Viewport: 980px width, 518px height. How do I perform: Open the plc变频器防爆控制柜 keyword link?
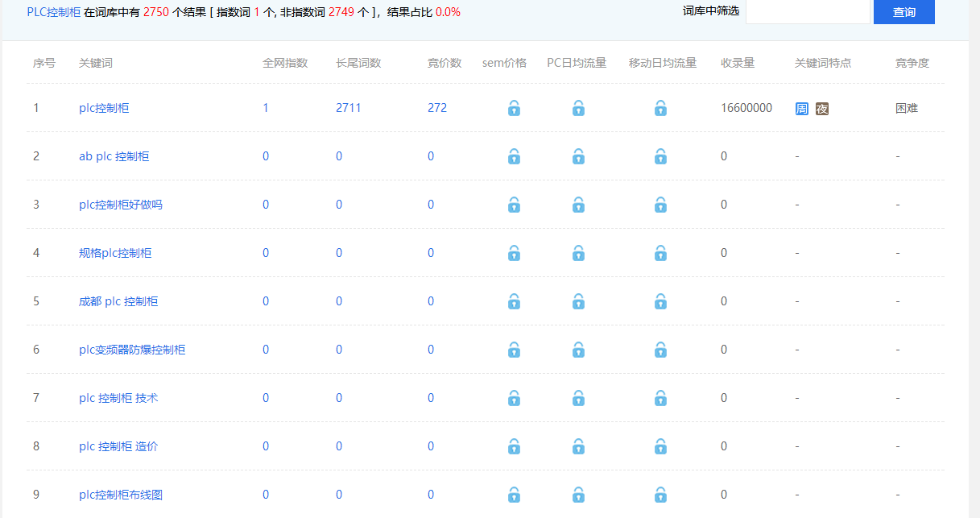click(x=132, y=350)
